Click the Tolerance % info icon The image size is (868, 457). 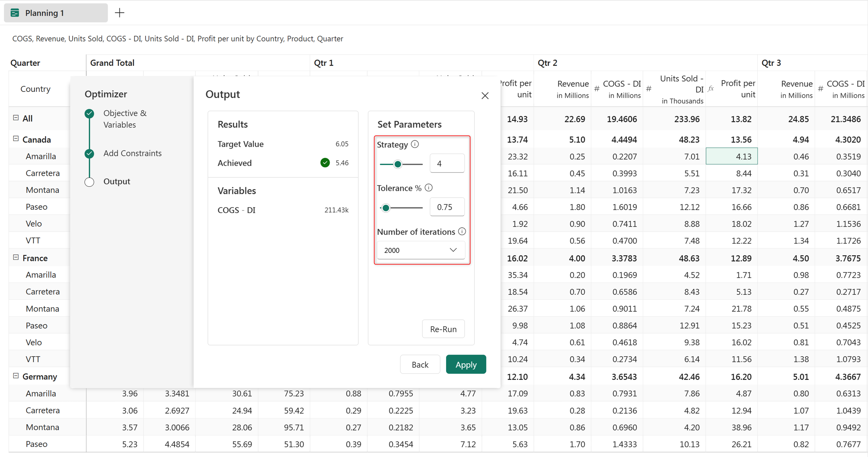click(429, 188)
